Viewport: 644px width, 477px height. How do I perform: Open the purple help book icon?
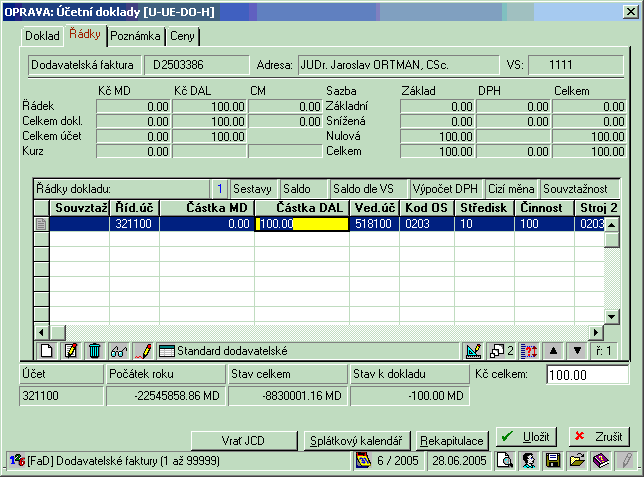click(601, 460)
